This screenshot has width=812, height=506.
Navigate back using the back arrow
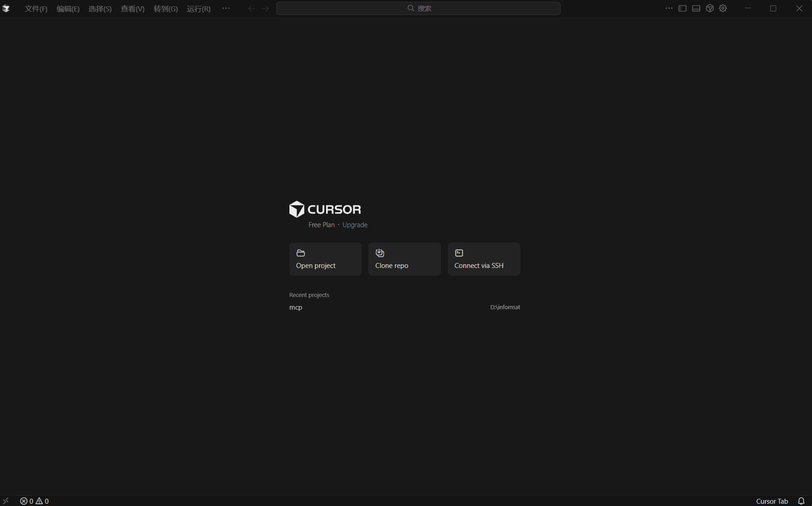[251, 8]
